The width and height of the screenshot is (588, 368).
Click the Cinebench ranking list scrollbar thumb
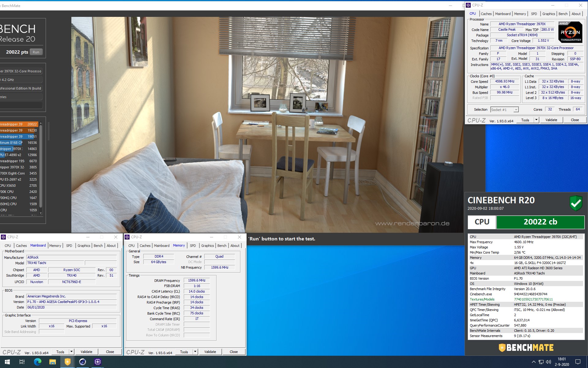pos(41,166)
